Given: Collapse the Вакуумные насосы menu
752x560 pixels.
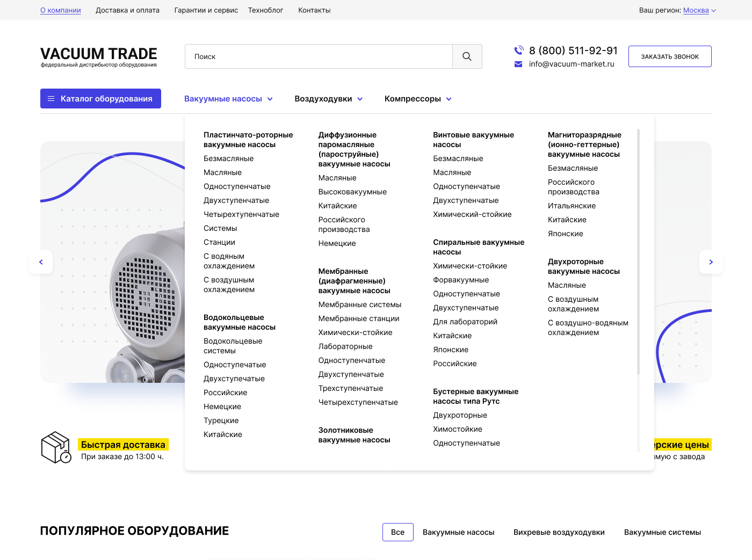Looking at the screenshot, I should 228,99.
